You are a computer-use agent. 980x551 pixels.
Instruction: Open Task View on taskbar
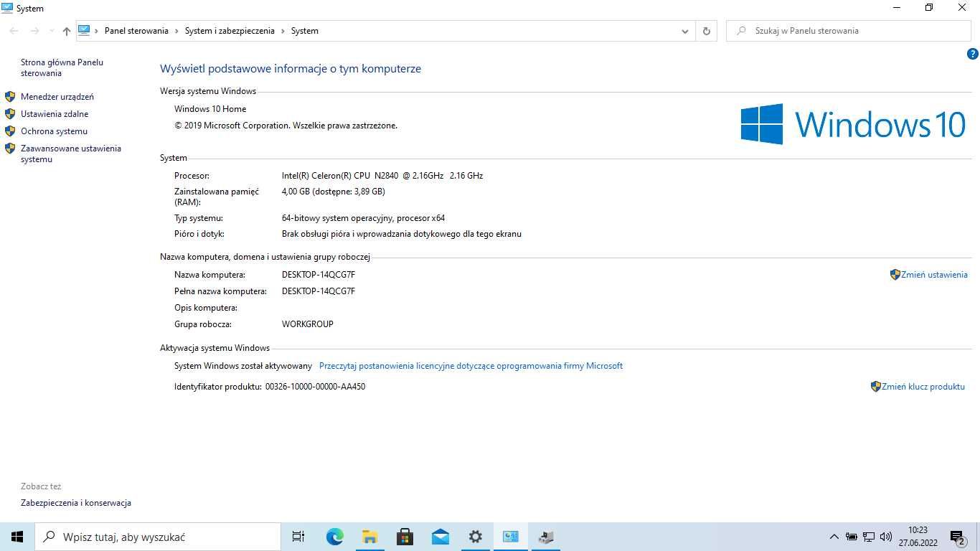pos(298,537)
